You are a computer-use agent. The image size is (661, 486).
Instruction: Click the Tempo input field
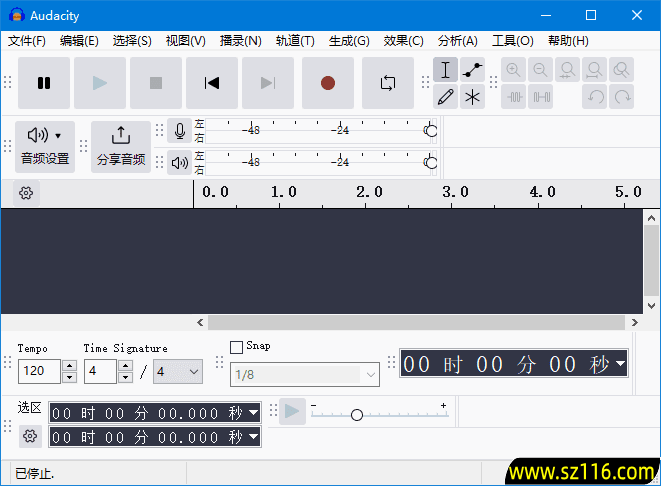pyautogui.click(x=39, y=371)
